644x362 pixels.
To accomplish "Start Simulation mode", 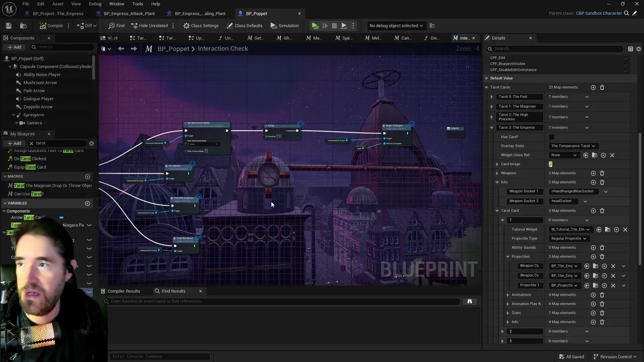I will click(x=285, y=26).
